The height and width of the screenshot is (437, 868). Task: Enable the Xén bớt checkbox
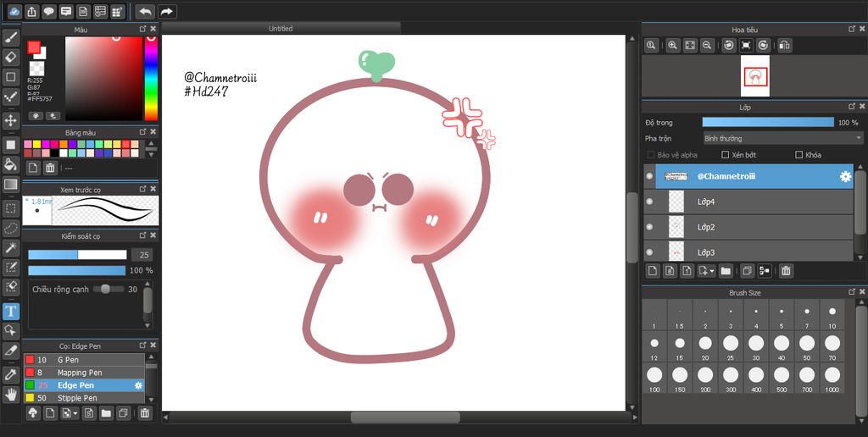point(726,155)
